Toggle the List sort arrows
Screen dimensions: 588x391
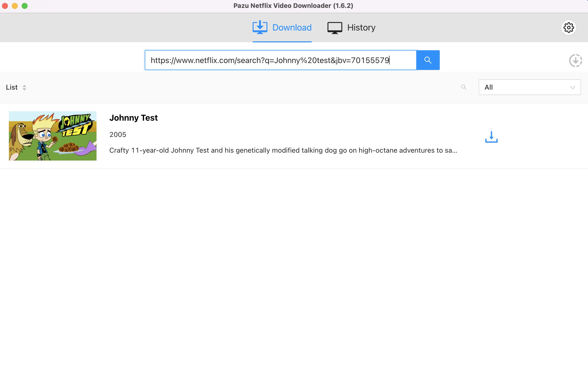[24, 87]
